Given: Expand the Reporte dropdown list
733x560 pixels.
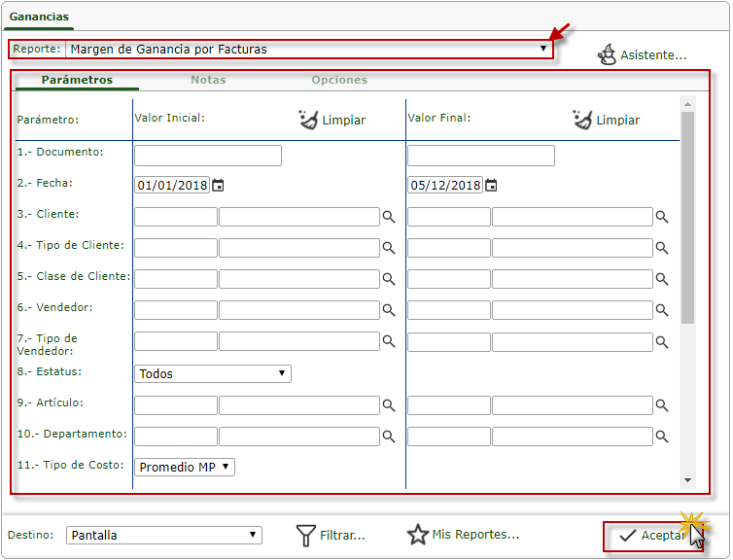Looking at the screenshot, I should click(x=542, y=49).
